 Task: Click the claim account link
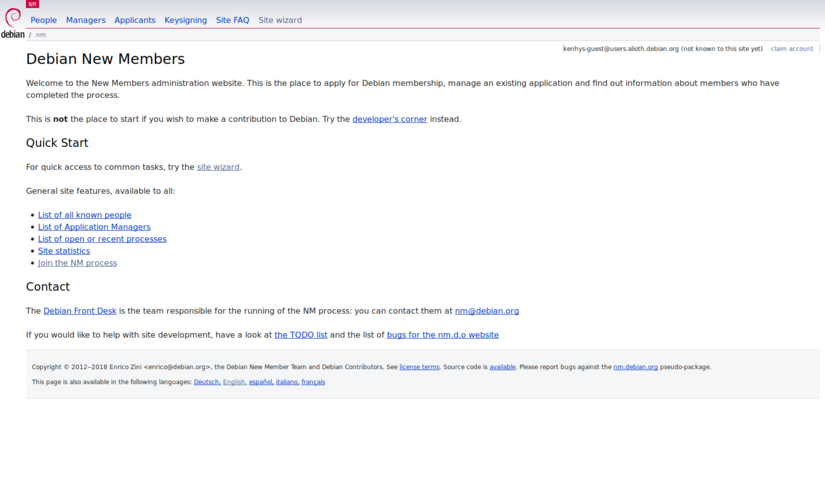(792, 48)
